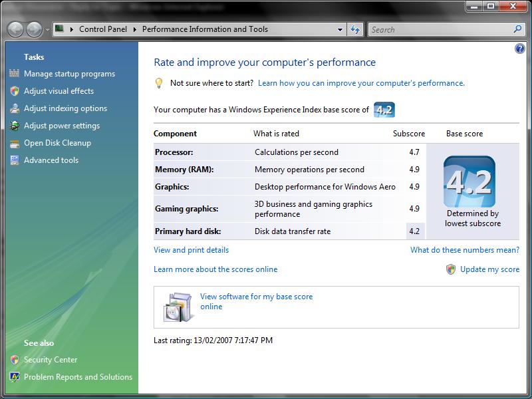
Task: Expand the arrow after Control Panel breadcrumb
Action: (x=135, y=29)
